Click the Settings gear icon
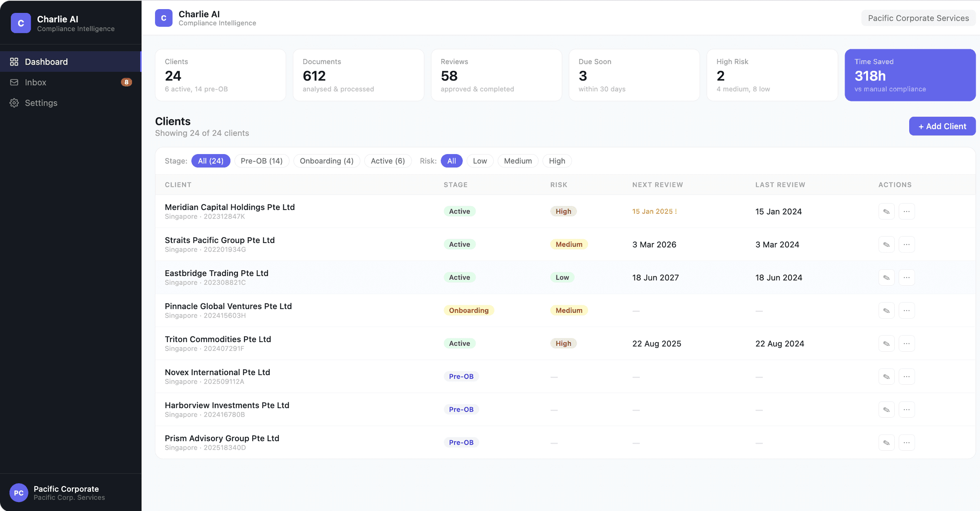 click(x=14, y=103)
